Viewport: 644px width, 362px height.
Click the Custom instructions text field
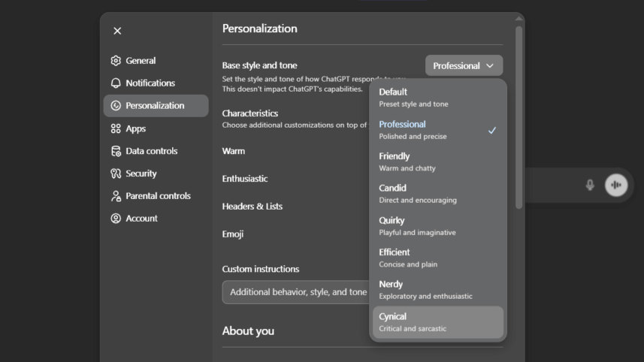(296, 292)
